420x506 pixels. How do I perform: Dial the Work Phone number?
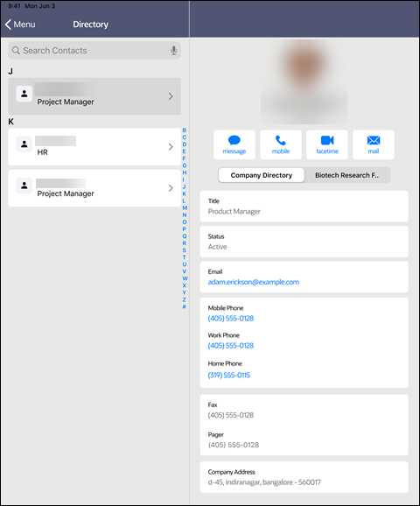coord(231,346)
